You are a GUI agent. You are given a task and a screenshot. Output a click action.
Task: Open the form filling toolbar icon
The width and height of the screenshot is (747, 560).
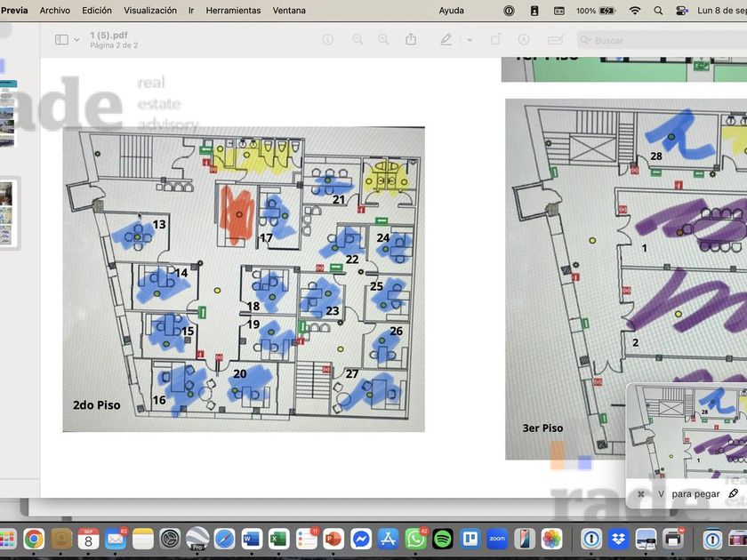point(556,40)
